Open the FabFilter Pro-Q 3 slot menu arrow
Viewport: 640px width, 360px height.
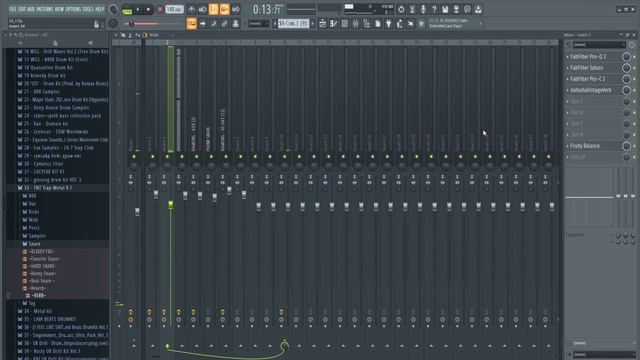568,57
